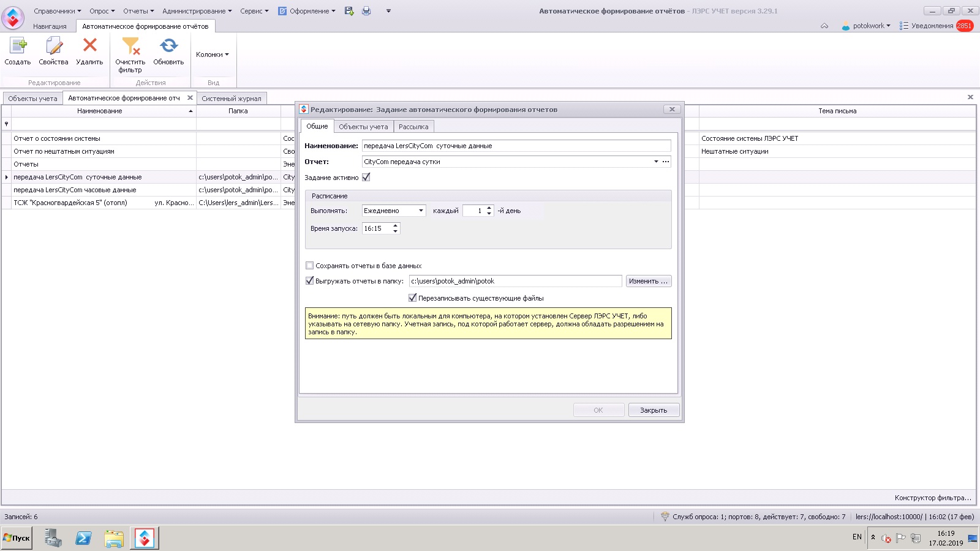Increase the каждый day interval spinner
This screenshot has height=551, width=980.
[489, 208]
